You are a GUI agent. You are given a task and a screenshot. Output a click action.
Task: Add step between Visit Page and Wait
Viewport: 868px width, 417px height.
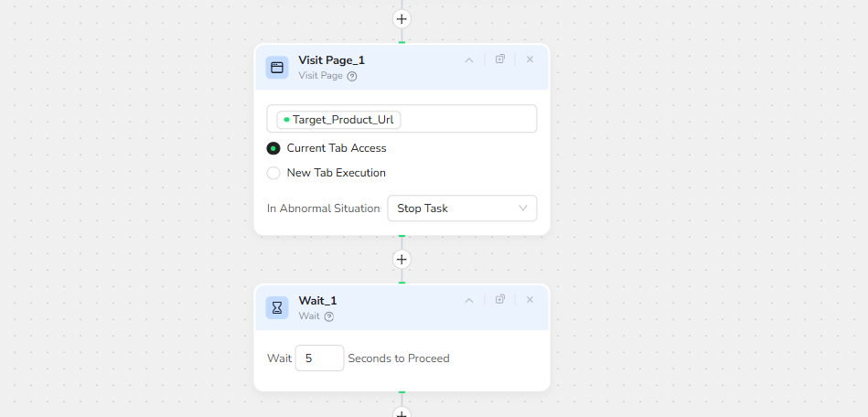pos(402,259)
